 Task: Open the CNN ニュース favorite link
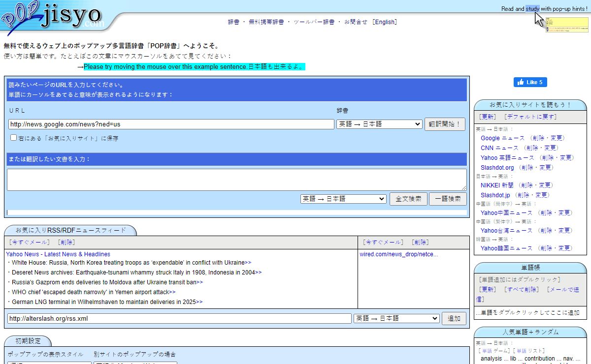pyautogui.click(x=499, y=148)
